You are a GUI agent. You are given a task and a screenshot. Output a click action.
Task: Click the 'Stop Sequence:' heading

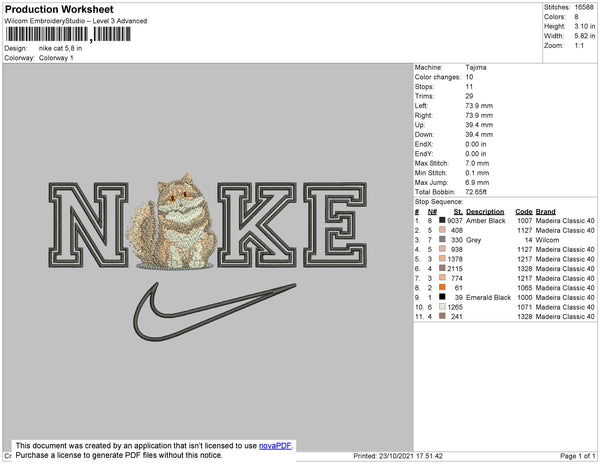coord(439,202)
